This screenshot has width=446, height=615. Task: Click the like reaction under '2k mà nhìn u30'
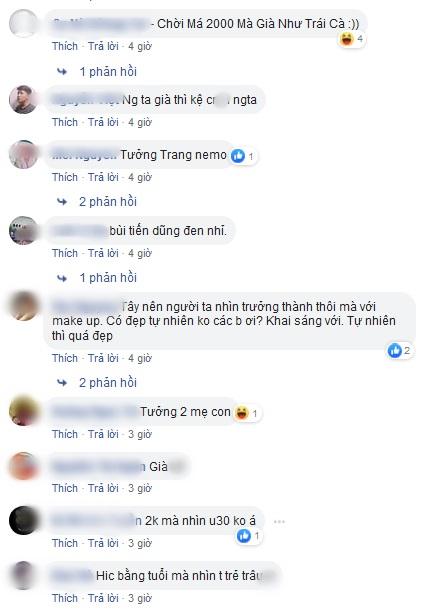[244, 535]
